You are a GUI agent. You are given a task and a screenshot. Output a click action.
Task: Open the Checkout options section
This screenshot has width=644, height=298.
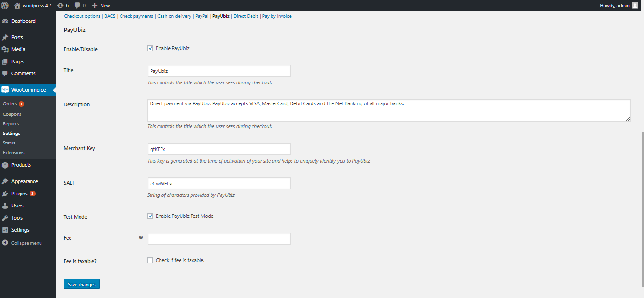point(82,16)
